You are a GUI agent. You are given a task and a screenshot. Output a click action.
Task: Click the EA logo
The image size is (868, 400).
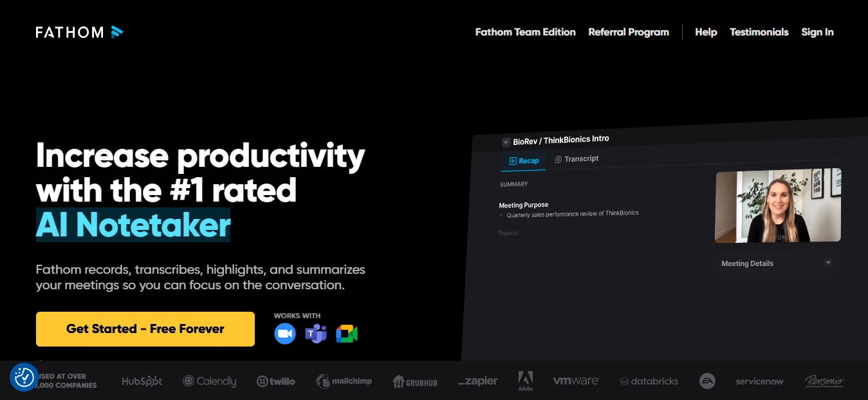[707, 381]
